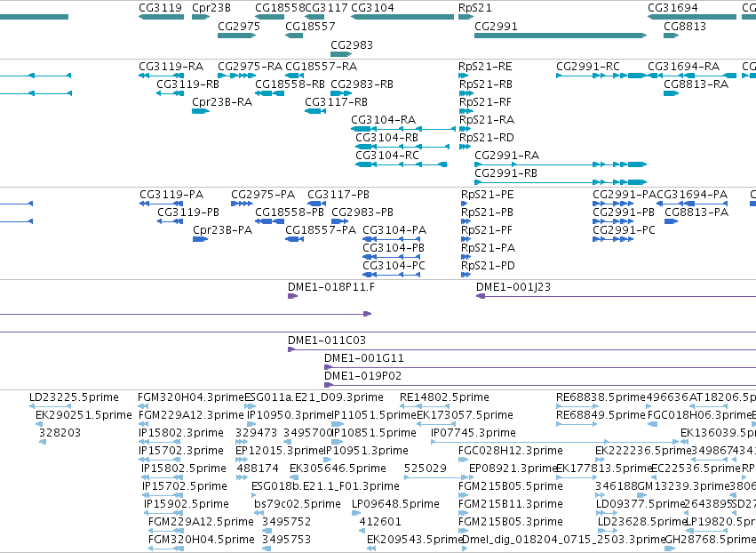Select protein CG2991-PC

[613, 239]
